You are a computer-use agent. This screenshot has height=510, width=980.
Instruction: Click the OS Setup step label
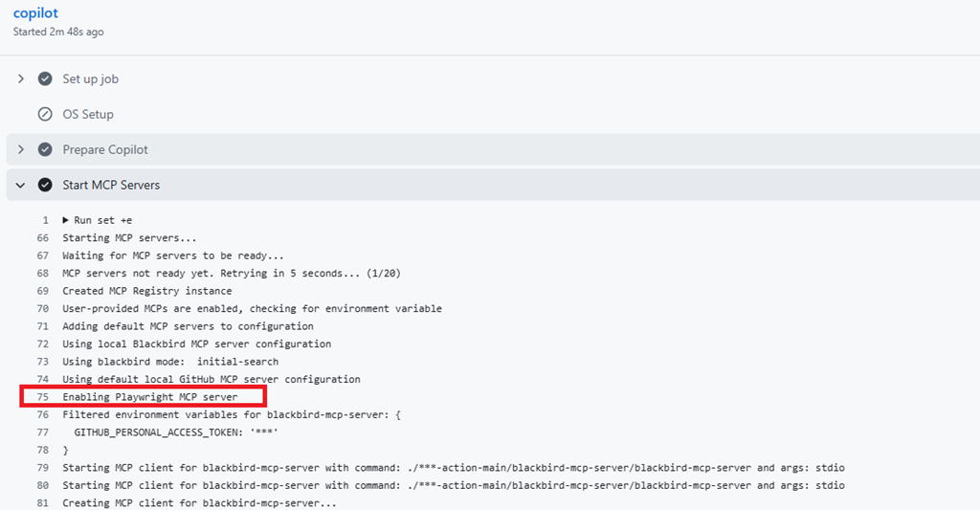point(88,115)
